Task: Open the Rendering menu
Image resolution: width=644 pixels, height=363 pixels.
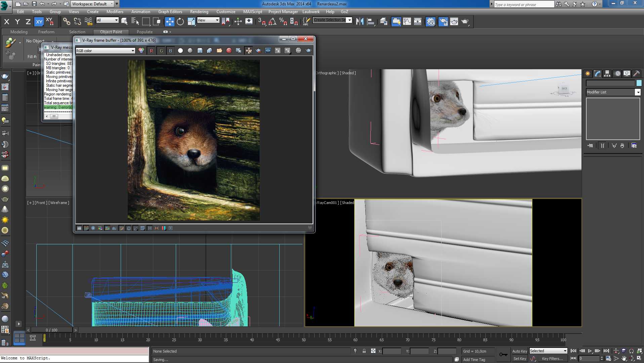Action: (199, 11)
